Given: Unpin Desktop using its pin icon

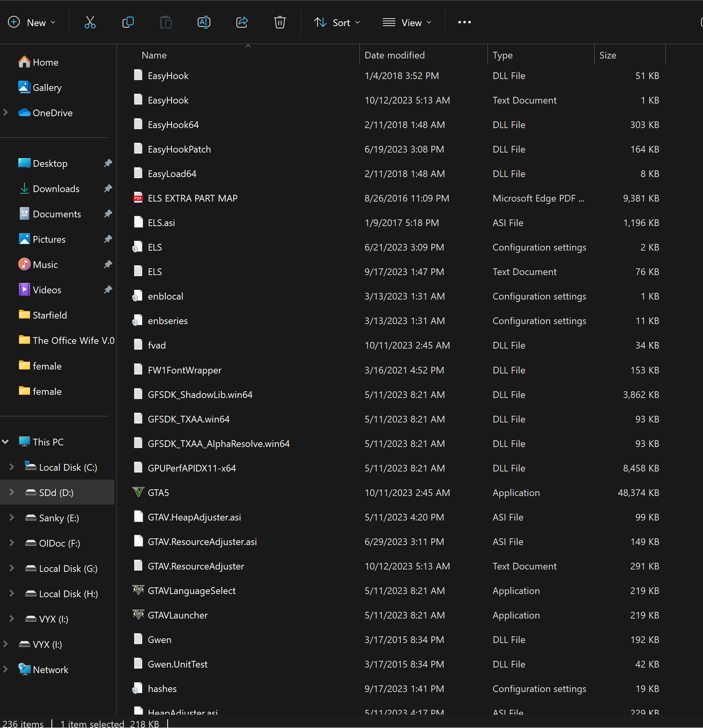Looking at the screenshot, I should pos(108,163).
